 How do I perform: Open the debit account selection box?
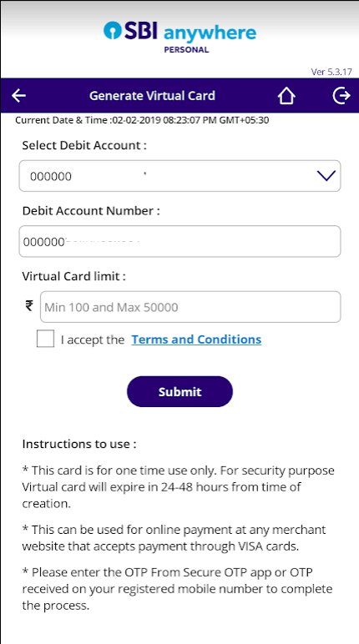[179, 176]
